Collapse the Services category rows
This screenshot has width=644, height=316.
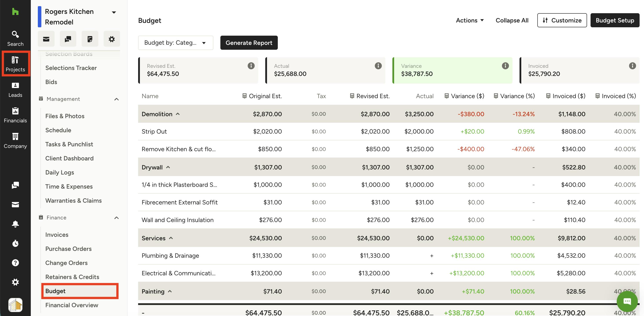(x=171, y=238)
